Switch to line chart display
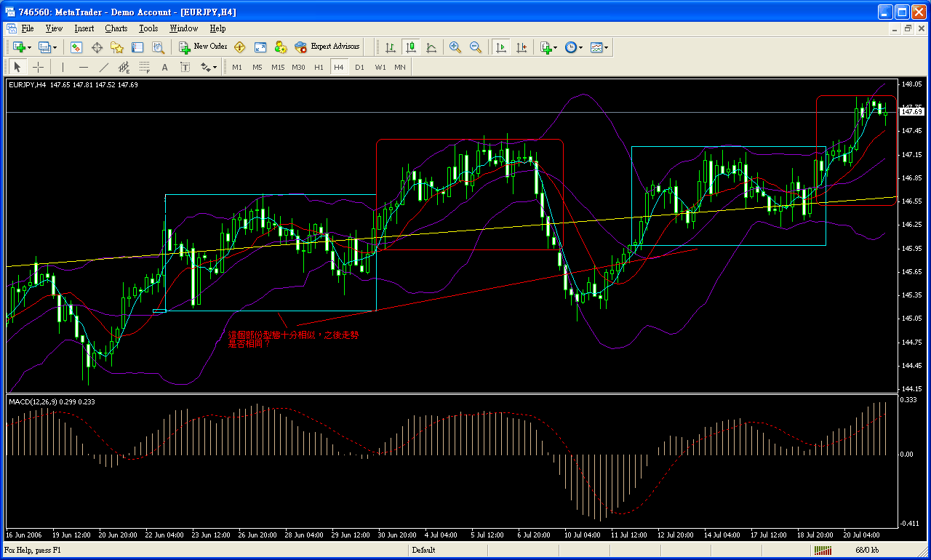Viewport: 931px width, 560px height. pos(431,47)
